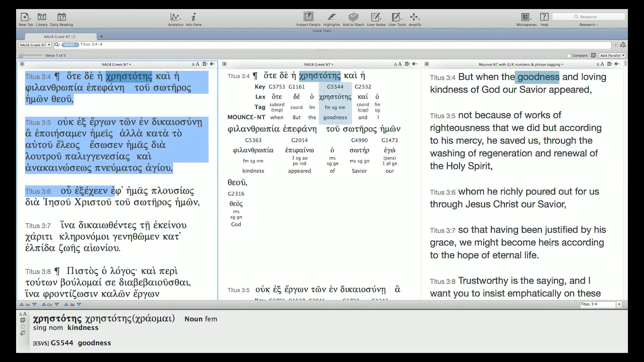Toggle the Info Pane
644x362 pixels.
coord(194,17)
